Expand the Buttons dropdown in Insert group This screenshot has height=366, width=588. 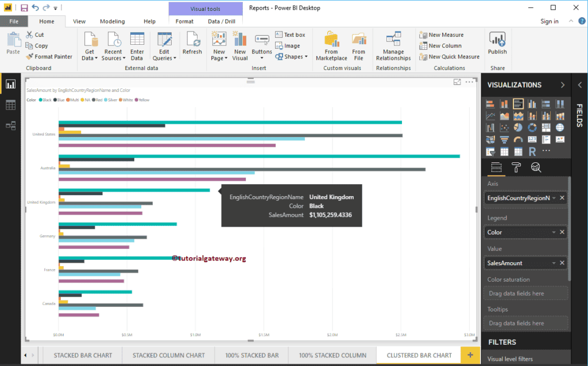262,58
